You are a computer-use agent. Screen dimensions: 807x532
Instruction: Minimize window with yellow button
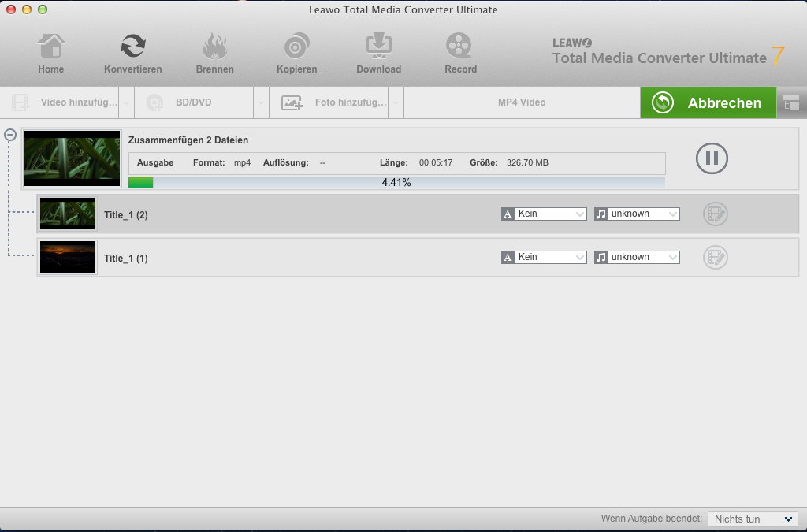coord(27,9)
